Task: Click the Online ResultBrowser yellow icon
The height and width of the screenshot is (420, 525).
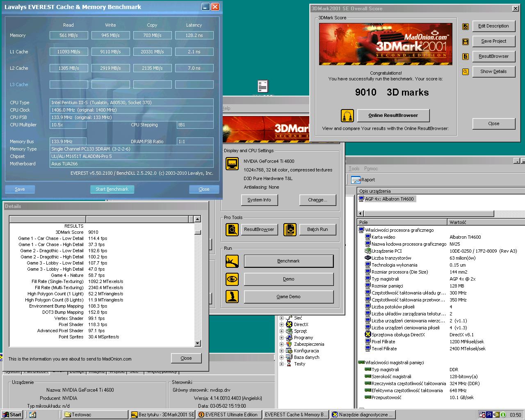Action: (347, 116)
